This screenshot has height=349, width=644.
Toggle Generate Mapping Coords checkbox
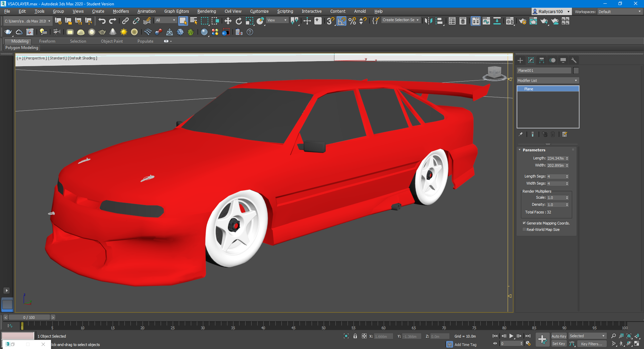524,223
